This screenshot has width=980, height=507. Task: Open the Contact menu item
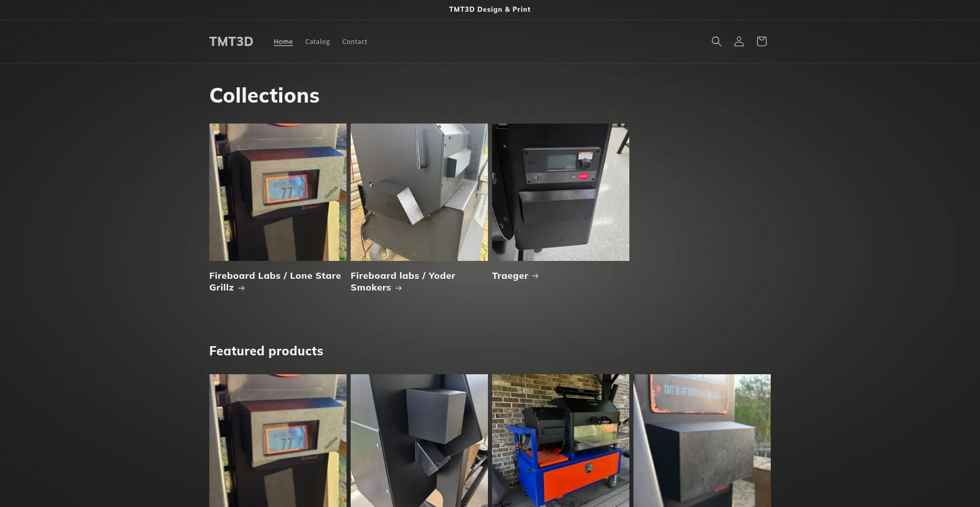tap(355, 42)
